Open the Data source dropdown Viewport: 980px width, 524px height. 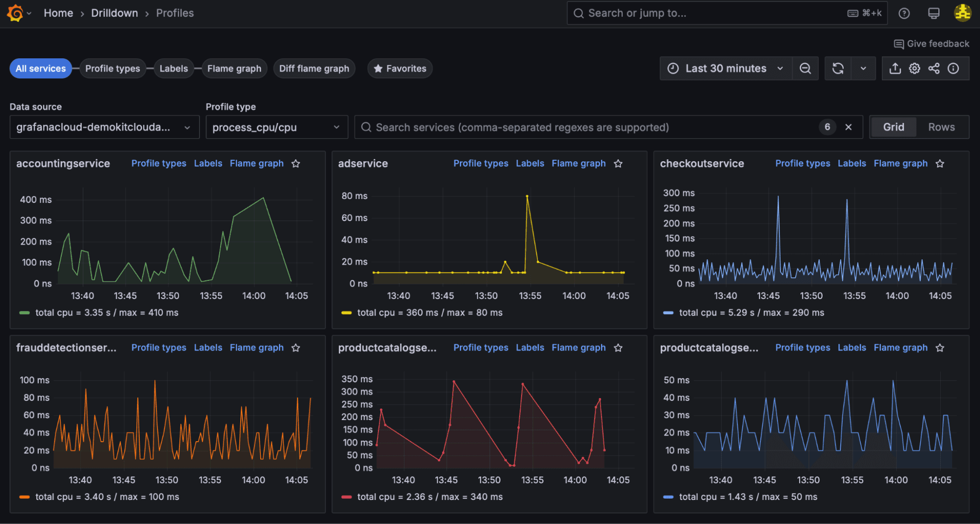pos(104,127)
